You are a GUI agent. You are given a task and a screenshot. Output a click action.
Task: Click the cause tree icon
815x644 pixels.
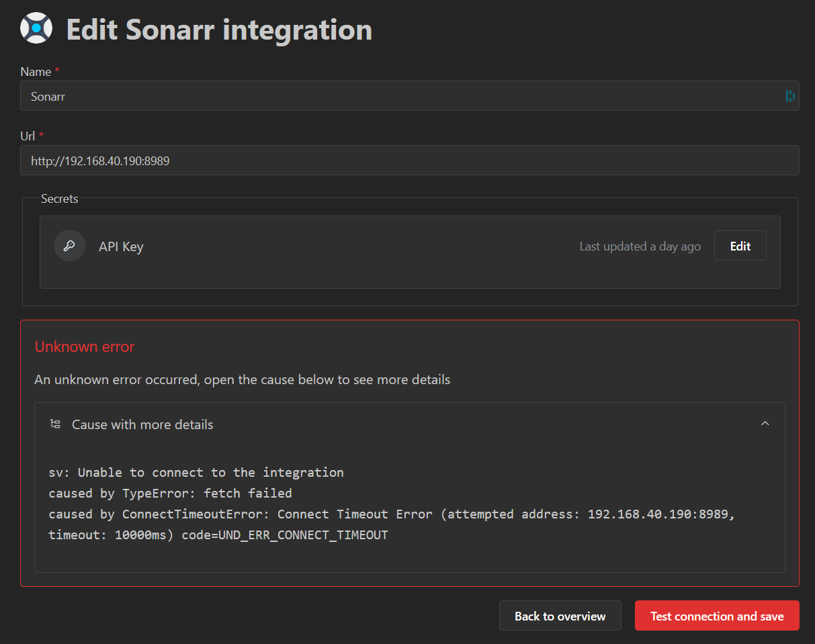click(55, 424)
